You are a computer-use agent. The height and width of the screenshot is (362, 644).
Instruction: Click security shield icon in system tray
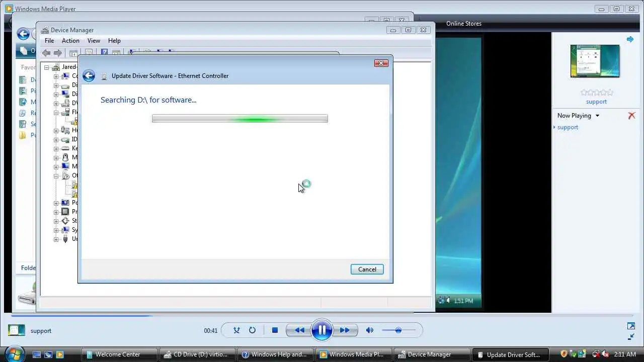tap(564, 354)
